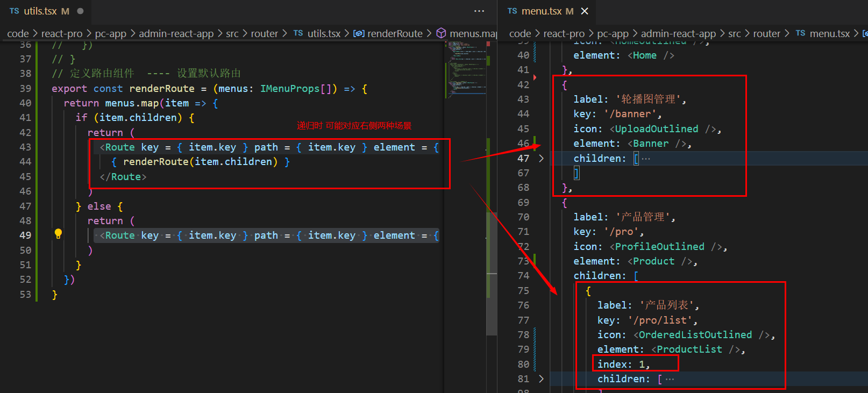868x393 pixels.
Task: Click the <Route tag on line 43
Action: click(117, 147)
